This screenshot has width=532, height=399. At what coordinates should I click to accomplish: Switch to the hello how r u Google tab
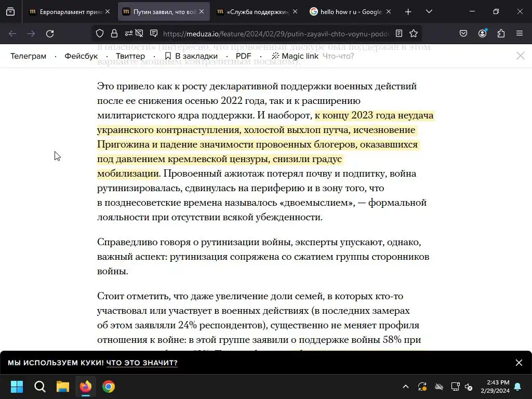pyautogui.click(x=351, y=11)
